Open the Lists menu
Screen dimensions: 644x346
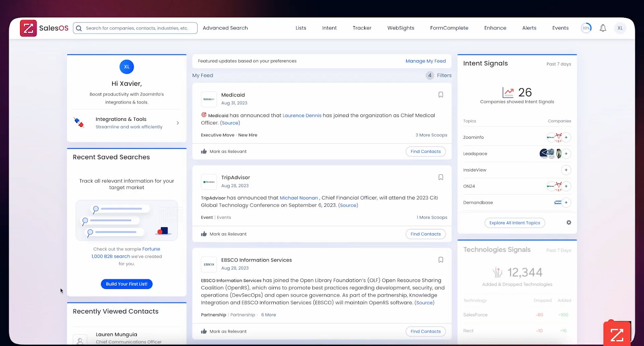pos(301,28)
